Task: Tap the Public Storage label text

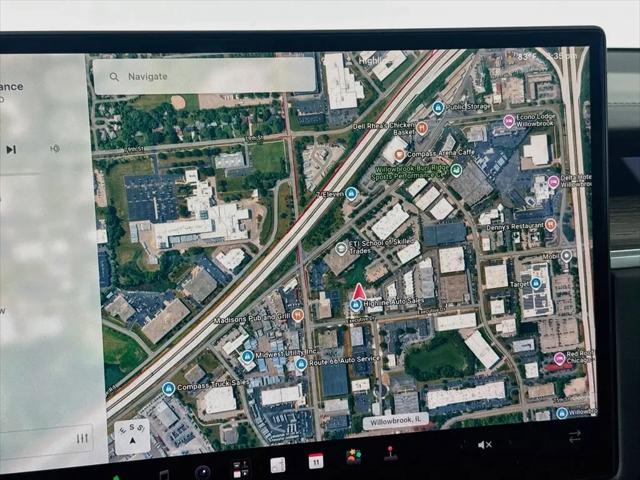Action: (x=468, y=107)
